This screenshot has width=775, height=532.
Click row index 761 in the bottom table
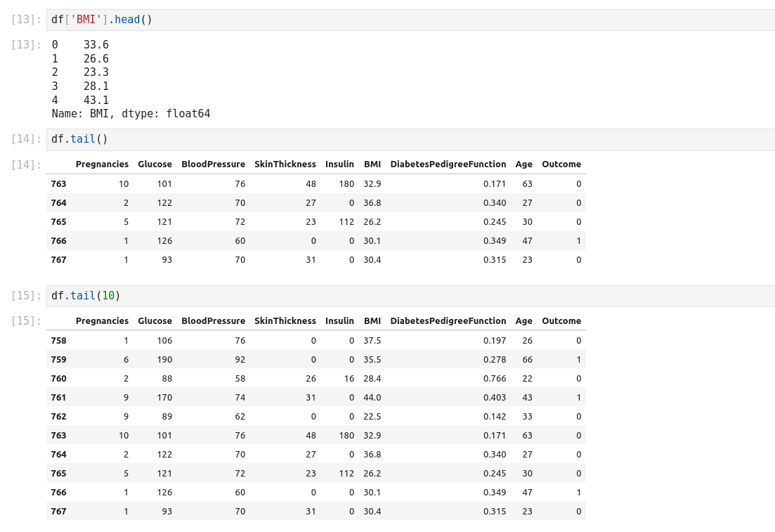58,398
